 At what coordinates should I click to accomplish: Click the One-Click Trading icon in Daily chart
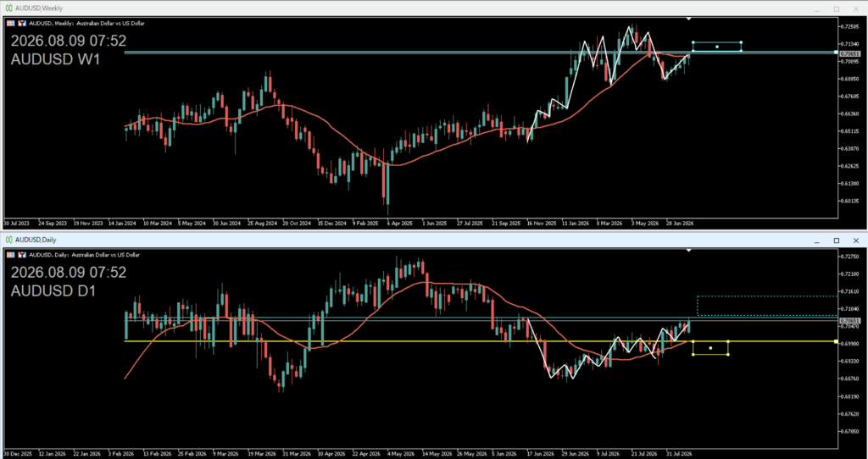[x=22, y=255]
